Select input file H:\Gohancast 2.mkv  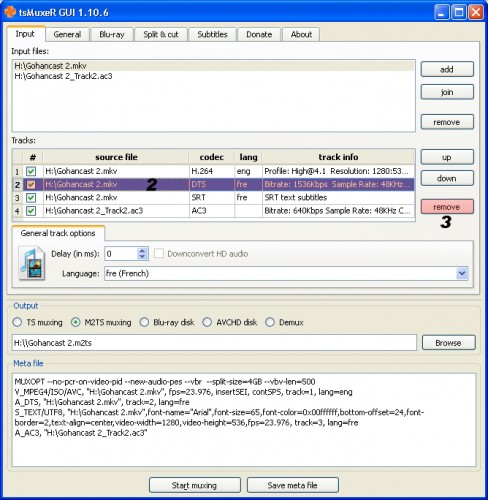[x=213, y=66]
